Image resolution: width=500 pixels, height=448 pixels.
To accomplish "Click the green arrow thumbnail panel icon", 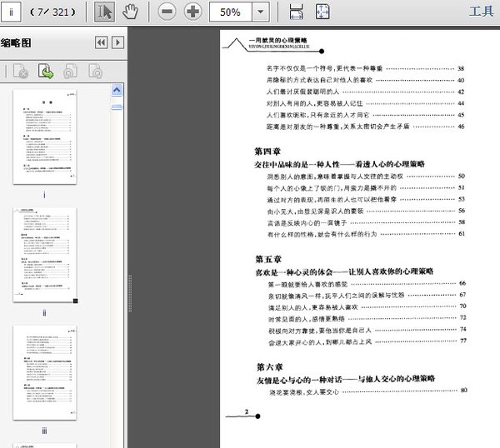I will click(x=47, y=72).
